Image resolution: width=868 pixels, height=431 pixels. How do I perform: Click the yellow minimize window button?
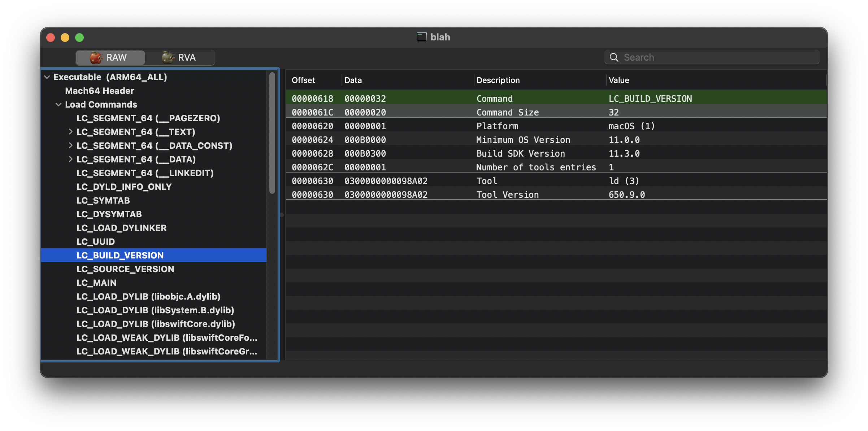65,38
